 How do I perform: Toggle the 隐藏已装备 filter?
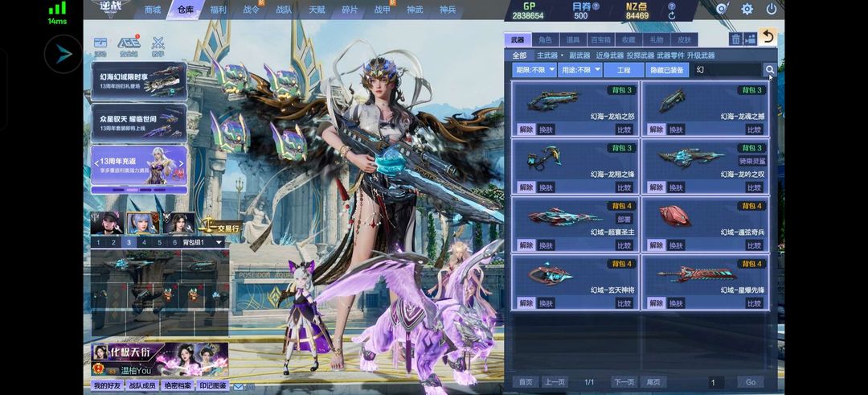(667, 70)
